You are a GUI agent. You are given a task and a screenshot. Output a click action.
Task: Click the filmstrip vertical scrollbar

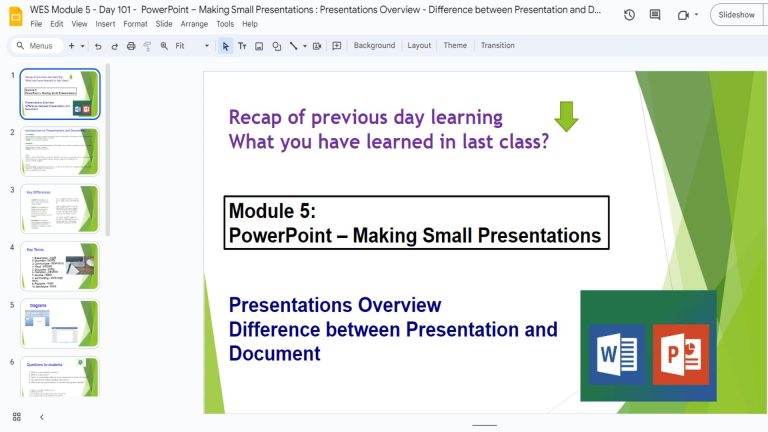pyautogui.click(x=107, y=150)
